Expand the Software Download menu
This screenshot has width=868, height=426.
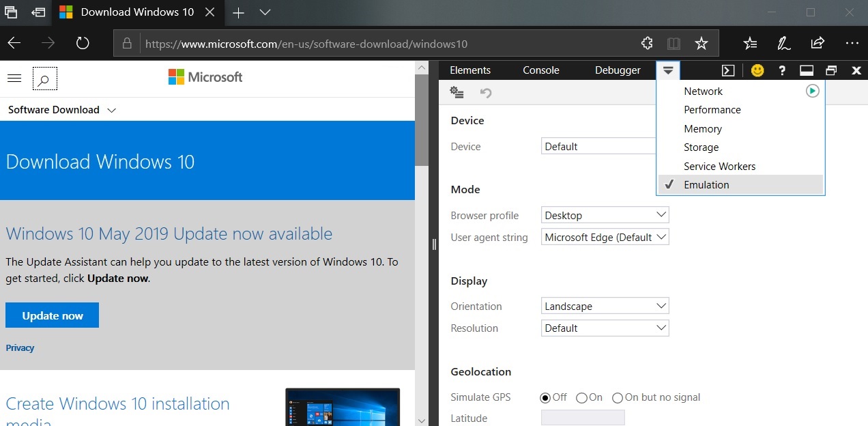coord(62,110)
